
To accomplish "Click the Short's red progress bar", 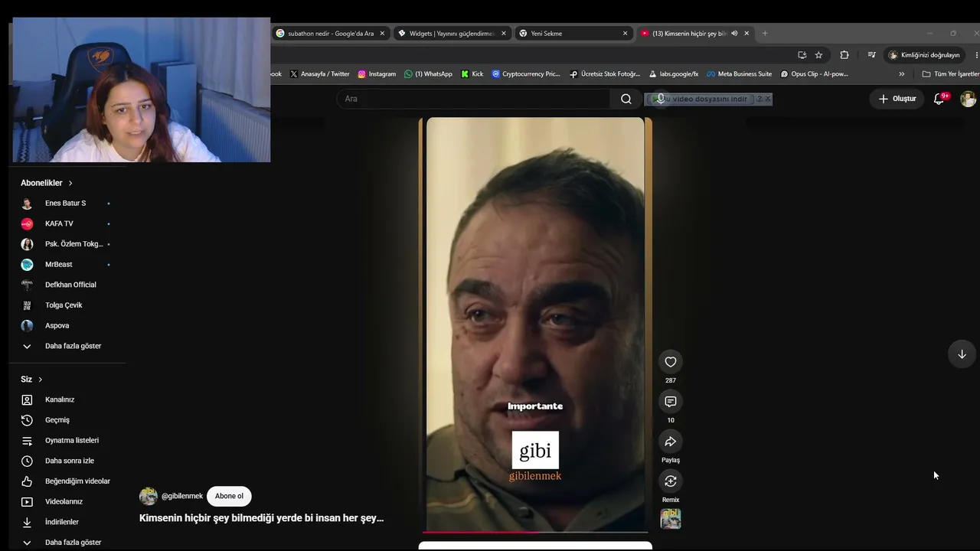I will 535,531.
